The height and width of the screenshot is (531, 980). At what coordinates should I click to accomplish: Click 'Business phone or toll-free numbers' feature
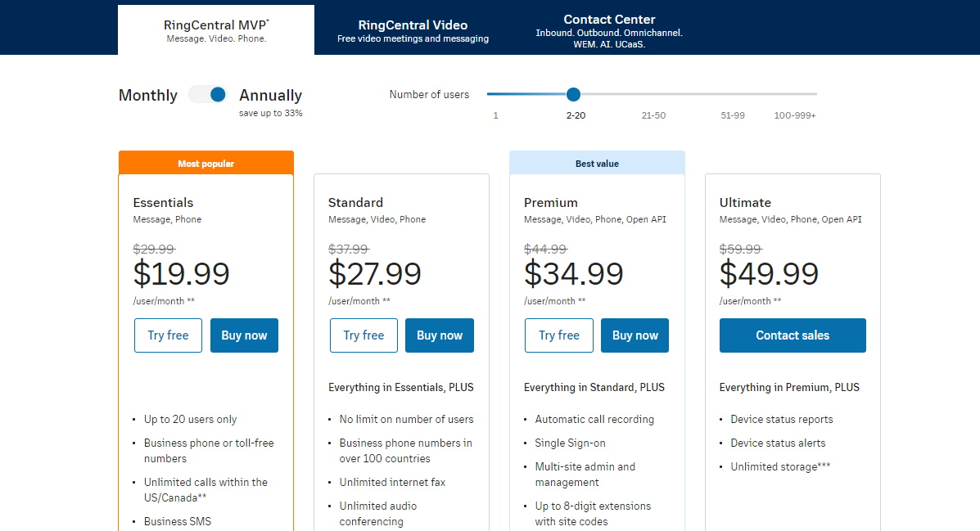click(209, 451)
